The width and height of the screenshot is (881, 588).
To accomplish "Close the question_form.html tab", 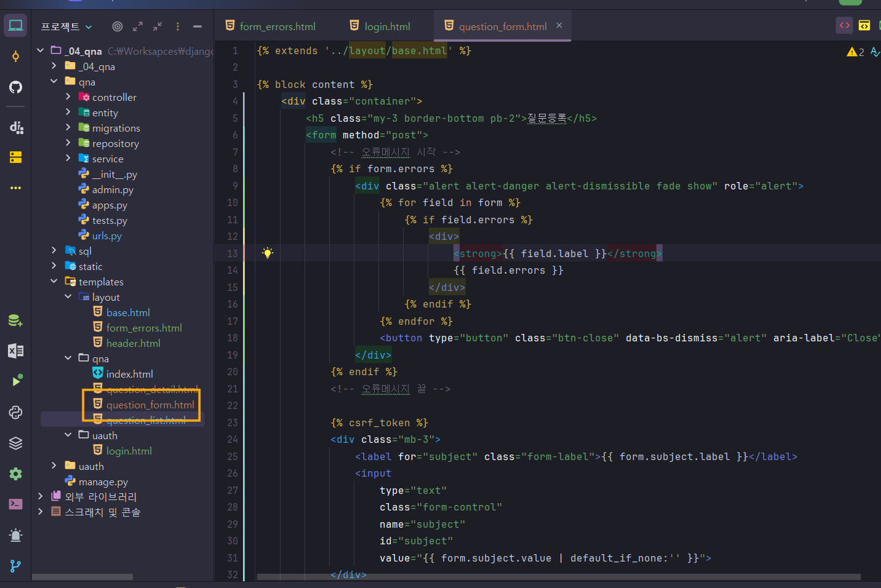I will pos(559,26).
